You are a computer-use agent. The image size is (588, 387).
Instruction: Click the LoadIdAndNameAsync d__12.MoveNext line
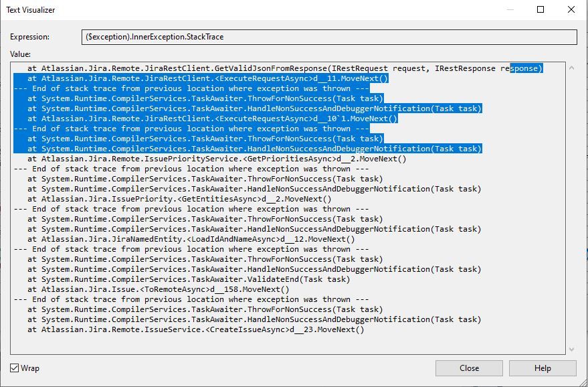pyautogui.click(x=191, y=239)
